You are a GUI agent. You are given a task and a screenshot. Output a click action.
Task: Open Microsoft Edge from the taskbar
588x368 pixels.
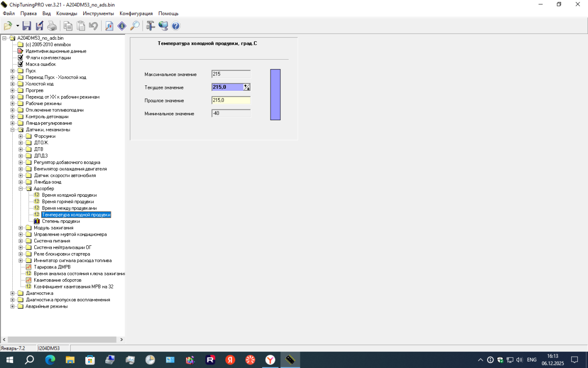point(50,360)
